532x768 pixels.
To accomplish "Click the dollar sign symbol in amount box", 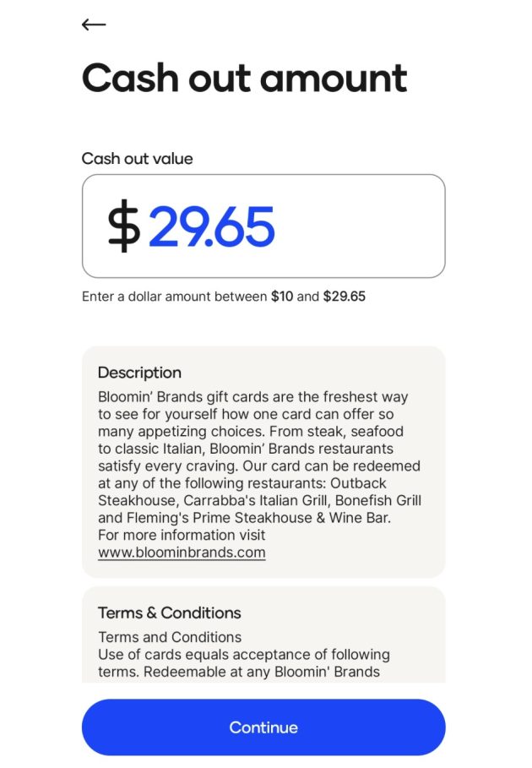I will point(123,226).
